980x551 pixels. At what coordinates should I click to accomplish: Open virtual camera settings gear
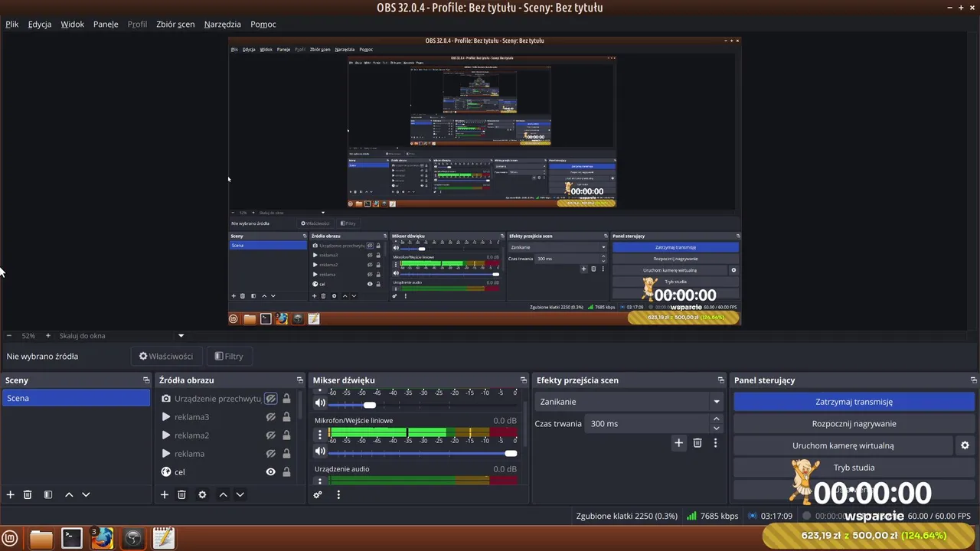pyautogui.click(x=965, y=445)
